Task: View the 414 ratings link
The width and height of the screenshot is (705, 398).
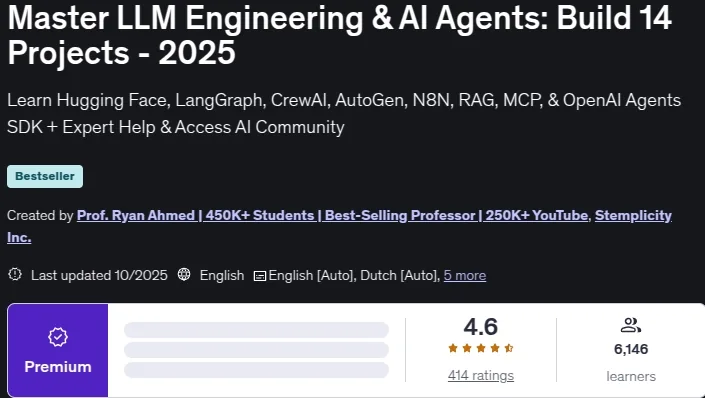Action: click(481, 376)
